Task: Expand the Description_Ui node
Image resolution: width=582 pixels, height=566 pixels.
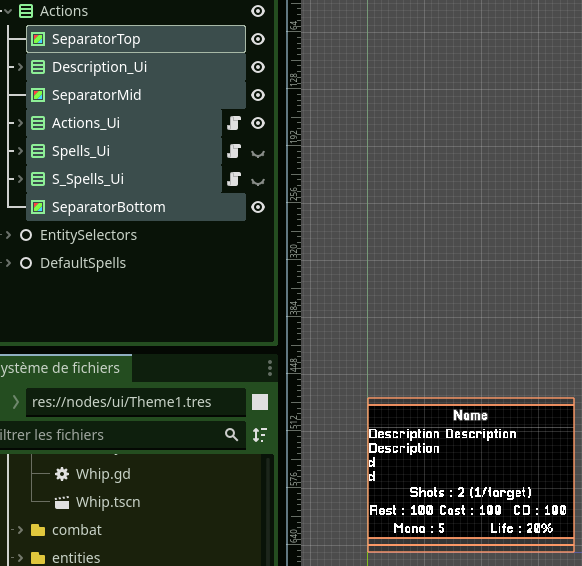Action: point(20,67)
